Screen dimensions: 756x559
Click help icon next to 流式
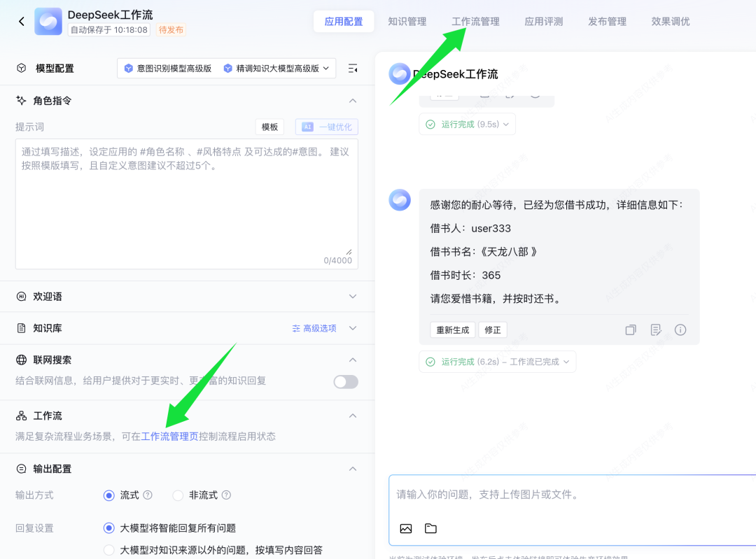pyautogui.click(x=148, y=495)
